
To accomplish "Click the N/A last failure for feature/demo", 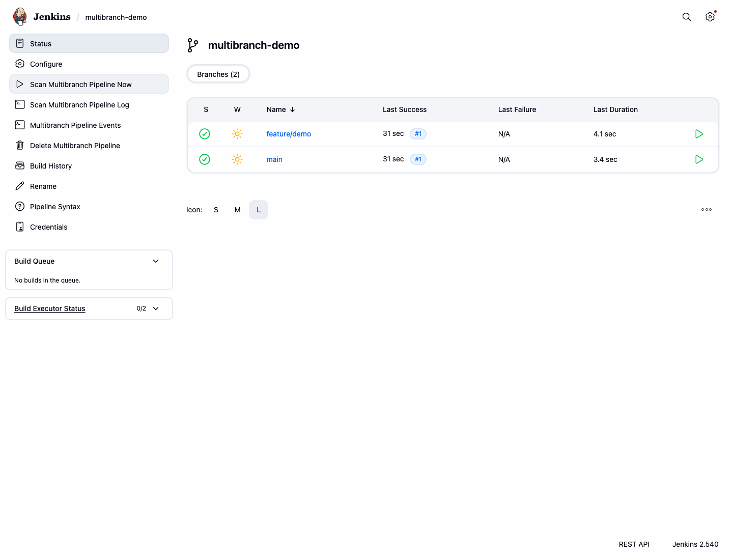I will tap(504, 134).
